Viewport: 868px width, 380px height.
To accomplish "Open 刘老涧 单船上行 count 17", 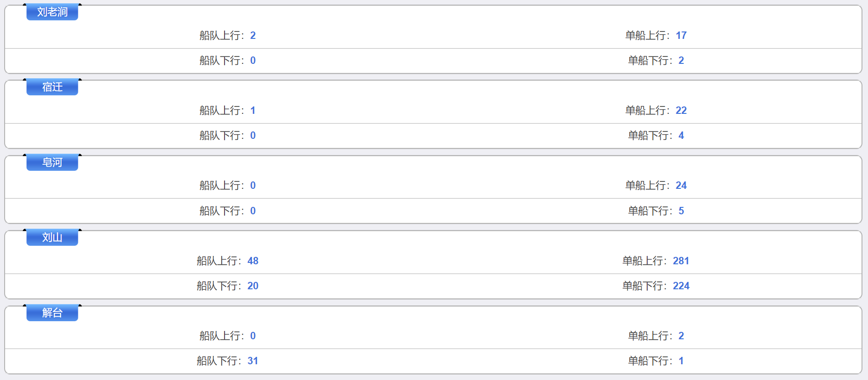I will (x=681, y=36).
